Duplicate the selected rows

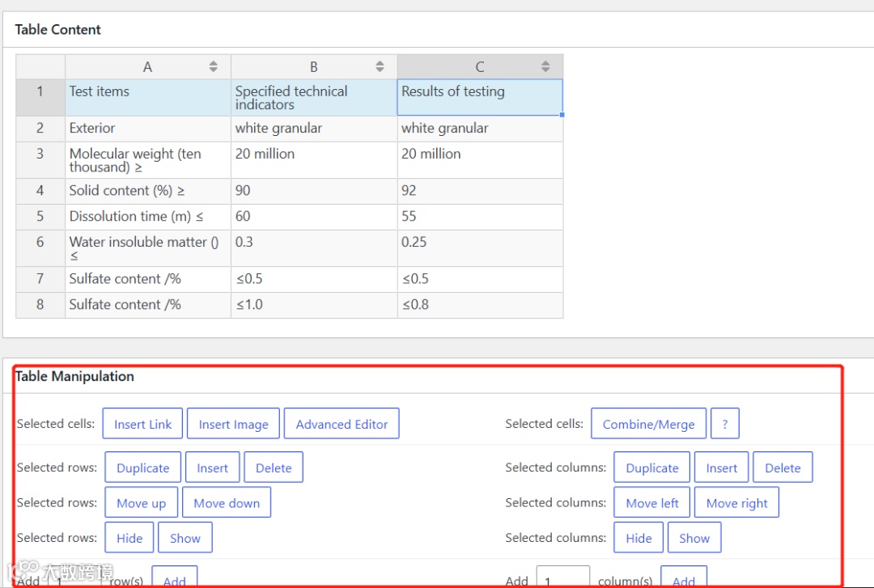click(x=142, y=467)
